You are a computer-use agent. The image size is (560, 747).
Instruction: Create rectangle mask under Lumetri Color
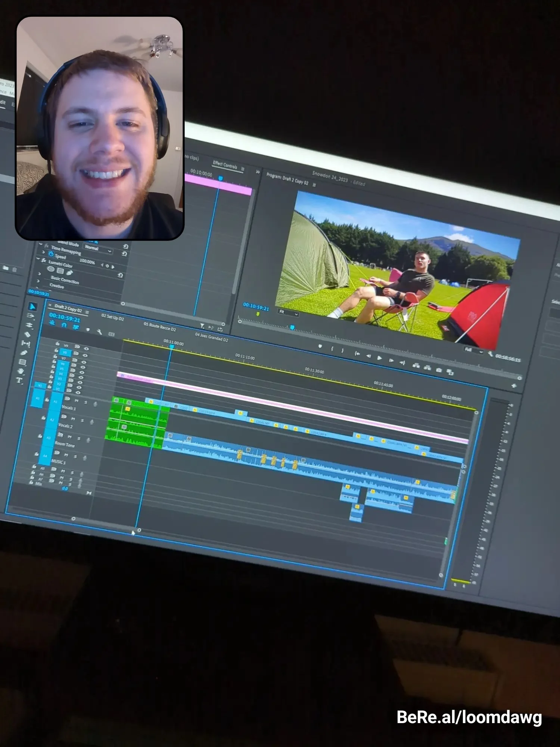[x=60, y=271]
